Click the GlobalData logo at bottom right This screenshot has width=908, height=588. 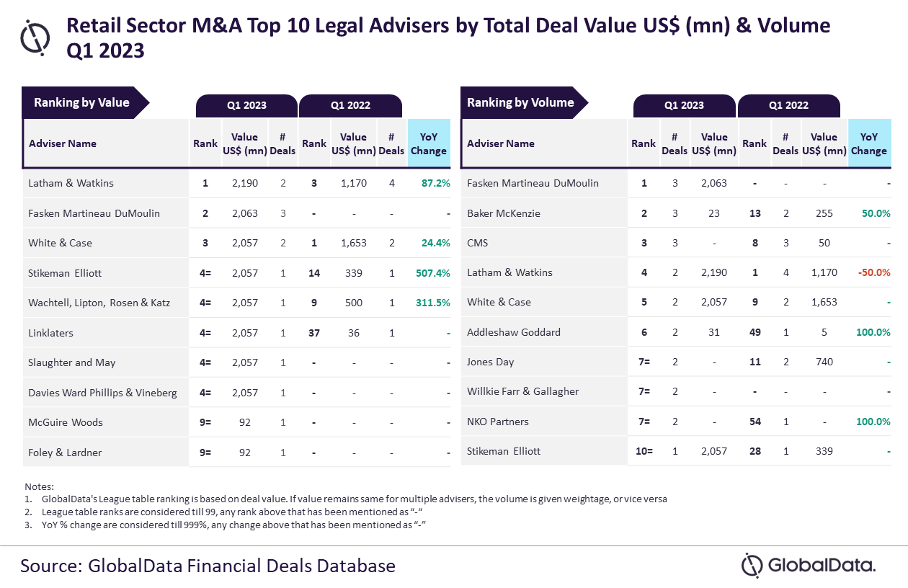(x=809, y=565)
